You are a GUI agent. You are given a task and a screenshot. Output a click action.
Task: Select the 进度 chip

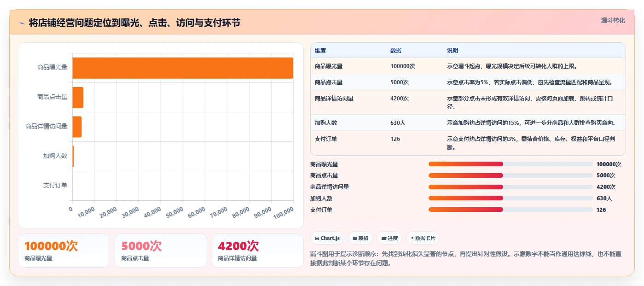(389, 238)
